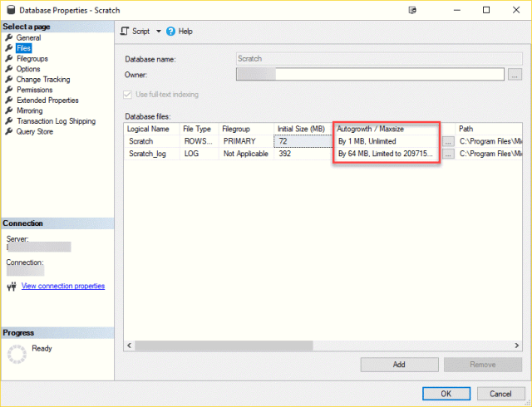Viewport: 532px width, 407px height.
Task: Click the Scratch row path cell
Action: (x=489, y=141)
